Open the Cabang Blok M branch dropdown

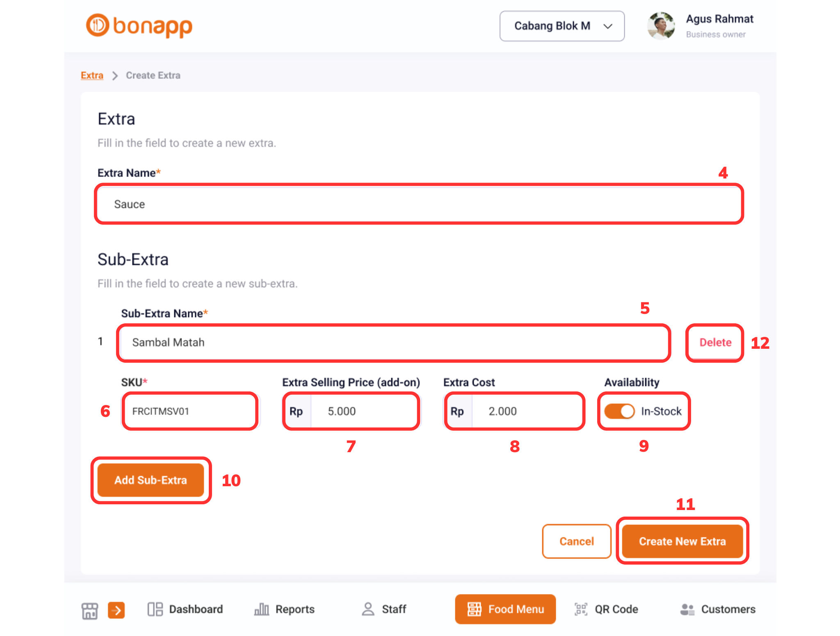pyautogui.click(x=561, y=26)
